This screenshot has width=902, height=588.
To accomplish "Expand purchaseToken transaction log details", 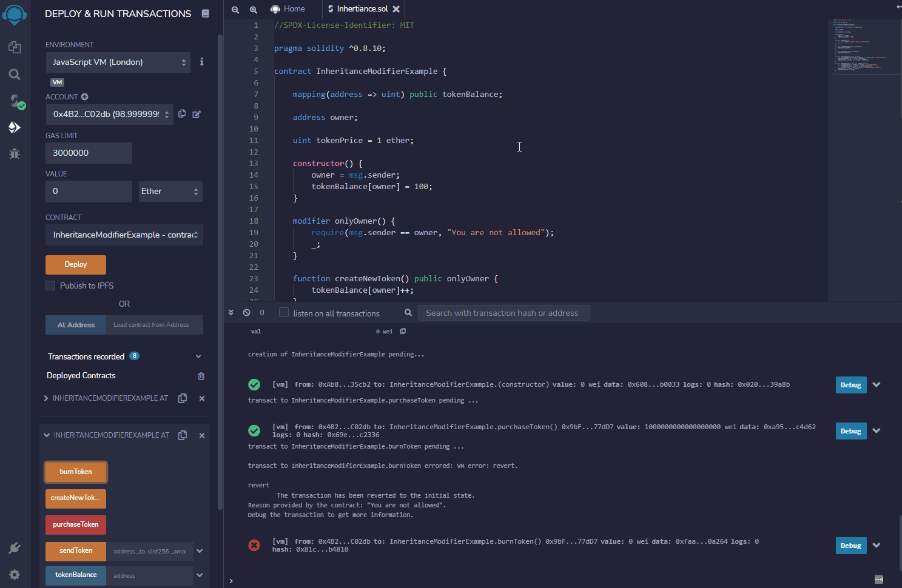I will click(877, 430).
